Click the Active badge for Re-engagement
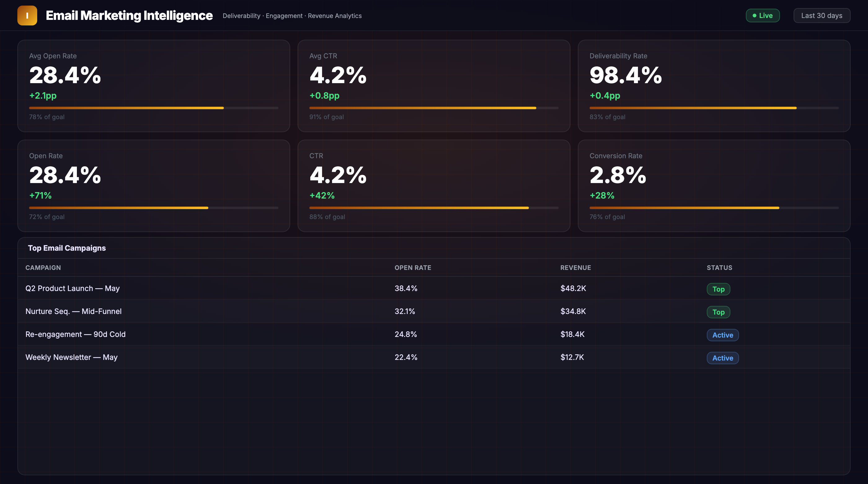The height and width of the screenshot is (484, 868). [723, 335]
